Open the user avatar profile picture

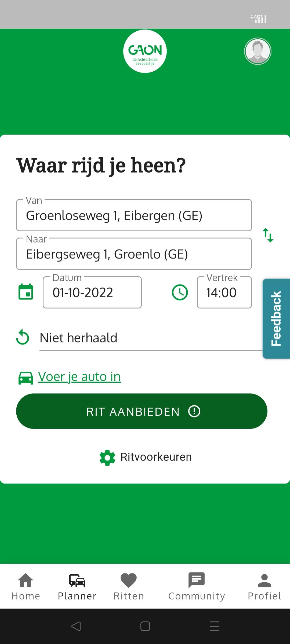(258, 51)
